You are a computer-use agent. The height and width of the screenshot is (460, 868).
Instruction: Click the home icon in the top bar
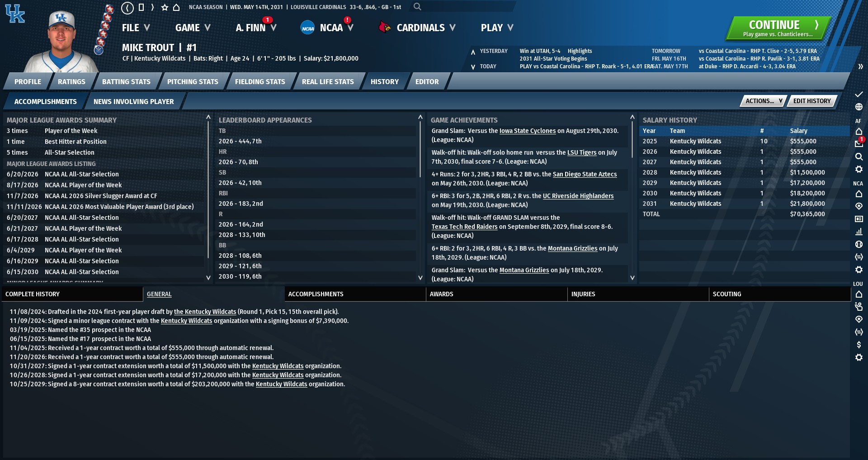[176, 7]
